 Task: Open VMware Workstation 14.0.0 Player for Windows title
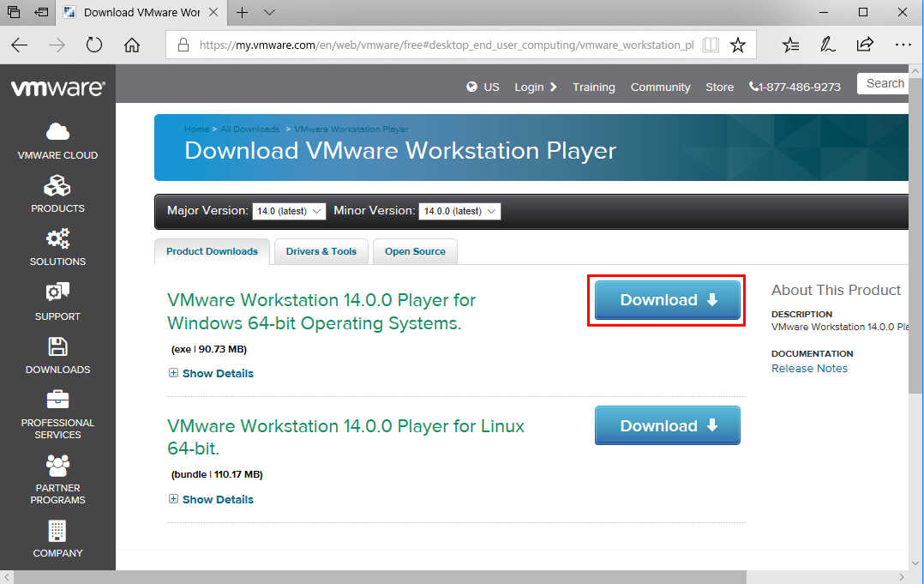click(x=321, y=311)
